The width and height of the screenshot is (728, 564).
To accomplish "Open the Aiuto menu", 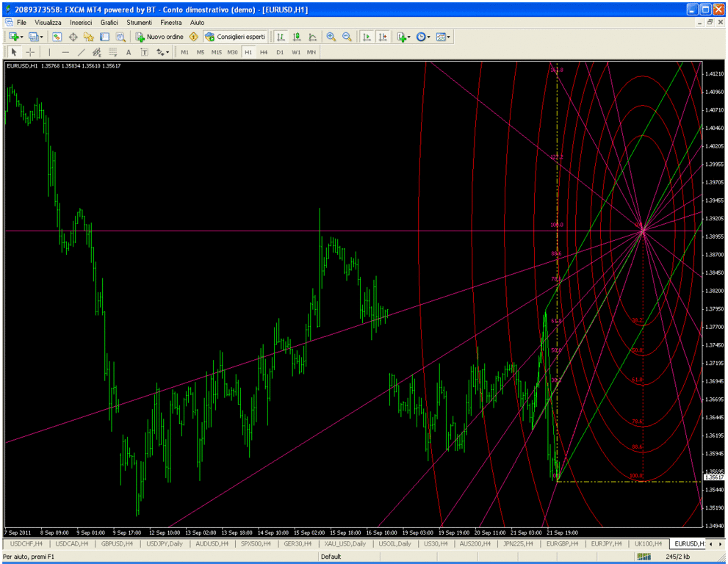I will tap(197, 22).
